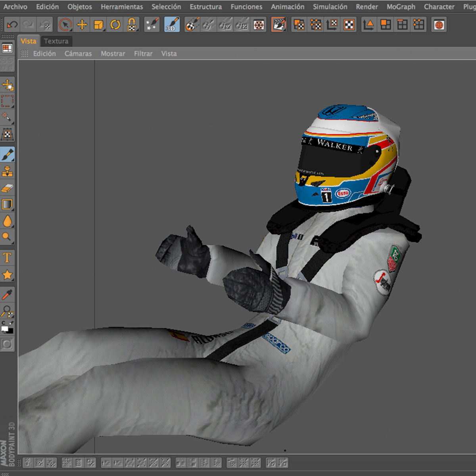This screenshot has width=476, height=476.
Task: Toggle the clapperboard-and-brush icon in top toolbar
Action: (279, 25)
